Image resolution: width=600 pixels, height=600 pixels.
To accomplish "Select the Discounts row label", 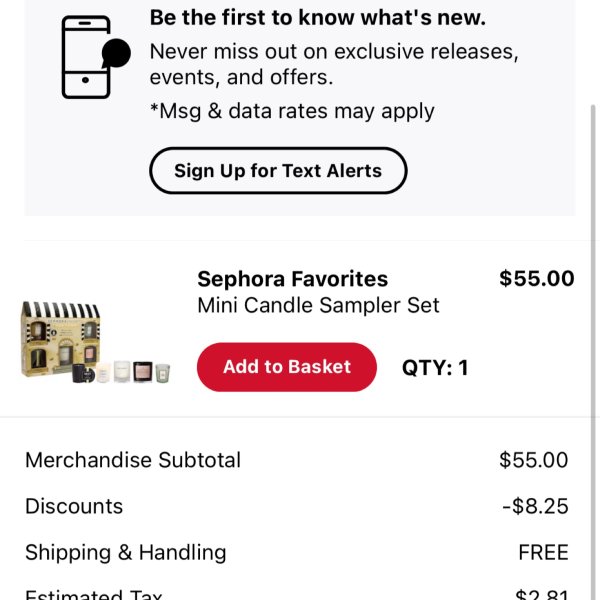I will click(74, 506).
